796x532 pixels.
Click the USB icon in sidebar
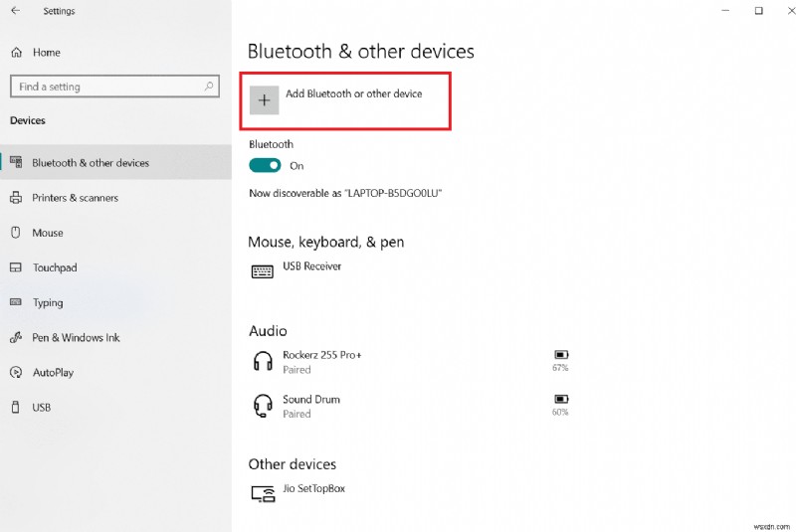16,407
